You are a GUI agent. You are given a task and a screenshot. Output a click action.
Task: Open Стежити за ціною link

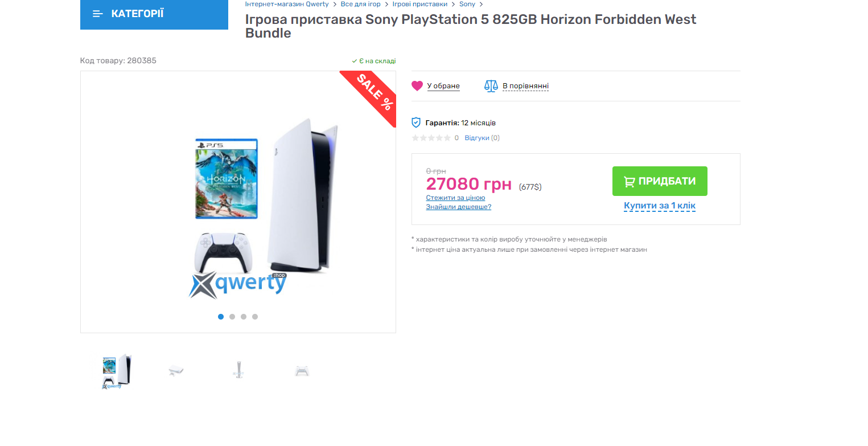click(x=455, y=198)
